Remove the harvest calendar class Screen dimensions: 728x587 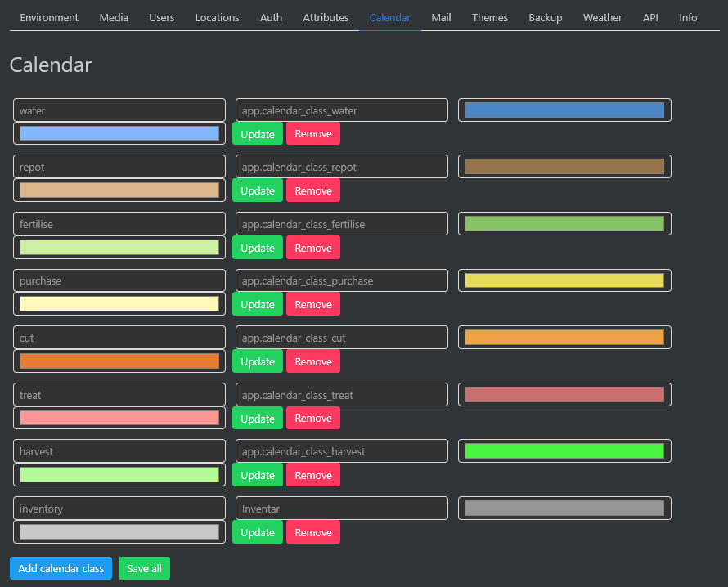pos(312,475)
